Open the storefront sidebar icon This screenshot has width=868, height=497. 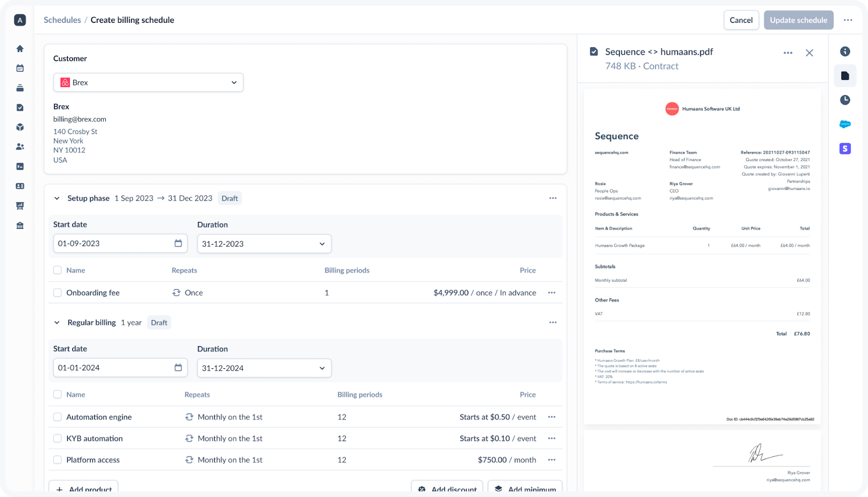tap(20, 206)
